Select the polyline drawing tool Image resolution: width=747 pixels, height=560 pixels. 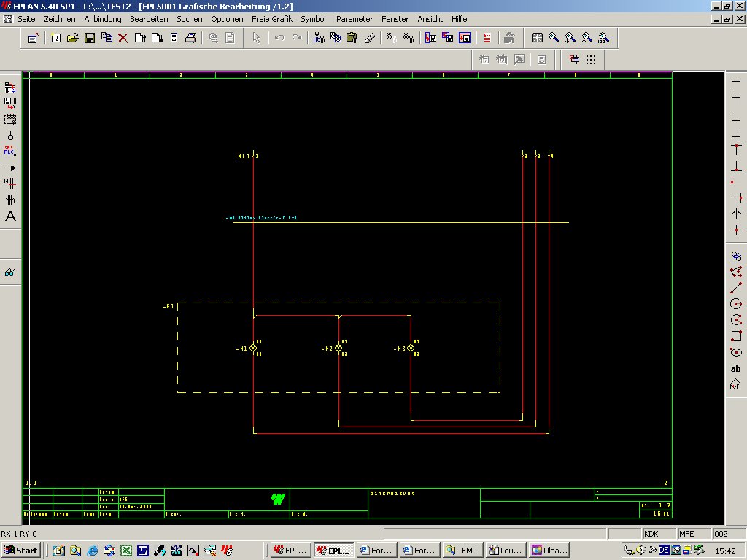click(x=735, y=272)
